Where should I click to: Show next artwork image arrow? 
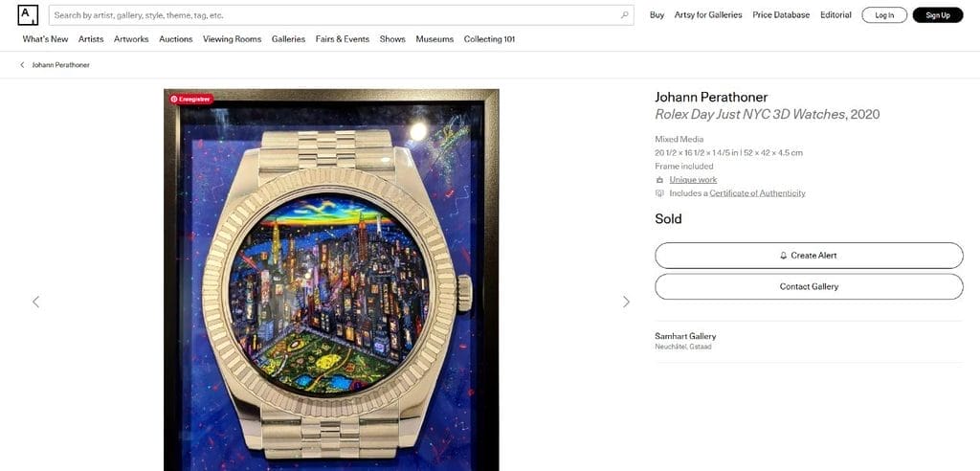[626, 303]
